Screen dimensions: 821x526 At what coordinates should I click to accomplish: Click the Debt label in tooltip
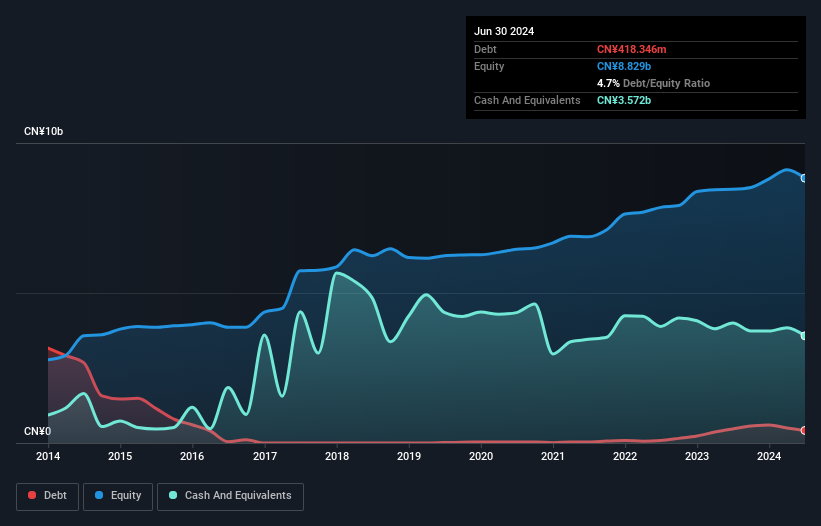coord(485,49)
